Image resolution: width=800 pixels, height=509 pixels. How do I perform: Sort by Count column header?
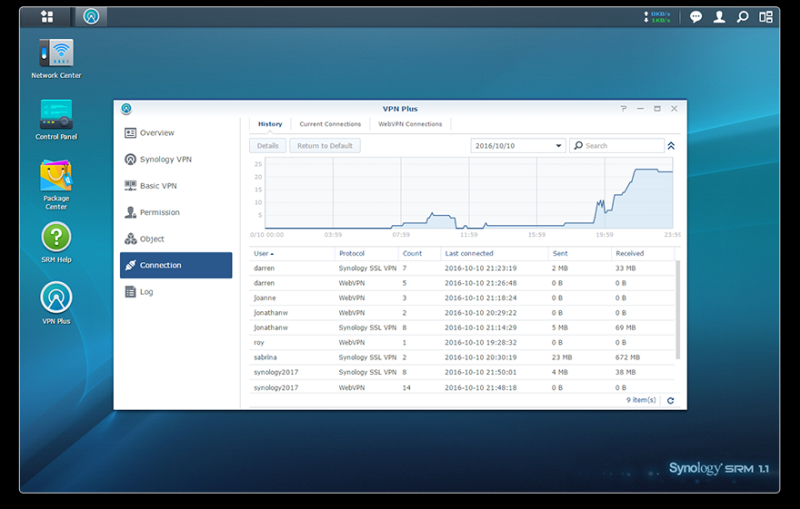pyautogui.click(x=419, y=253)
